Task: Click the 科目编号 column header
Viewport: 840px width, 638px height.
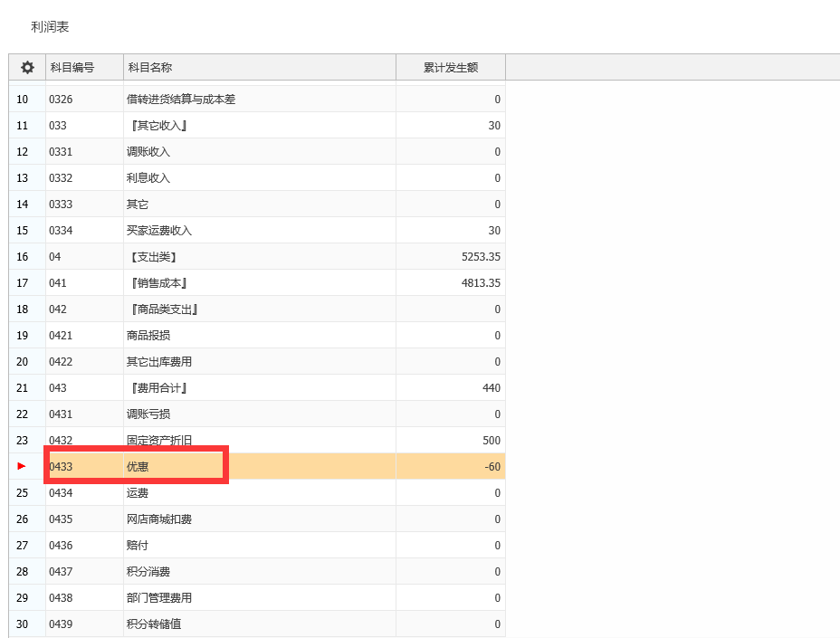Action: click(85, 68)
